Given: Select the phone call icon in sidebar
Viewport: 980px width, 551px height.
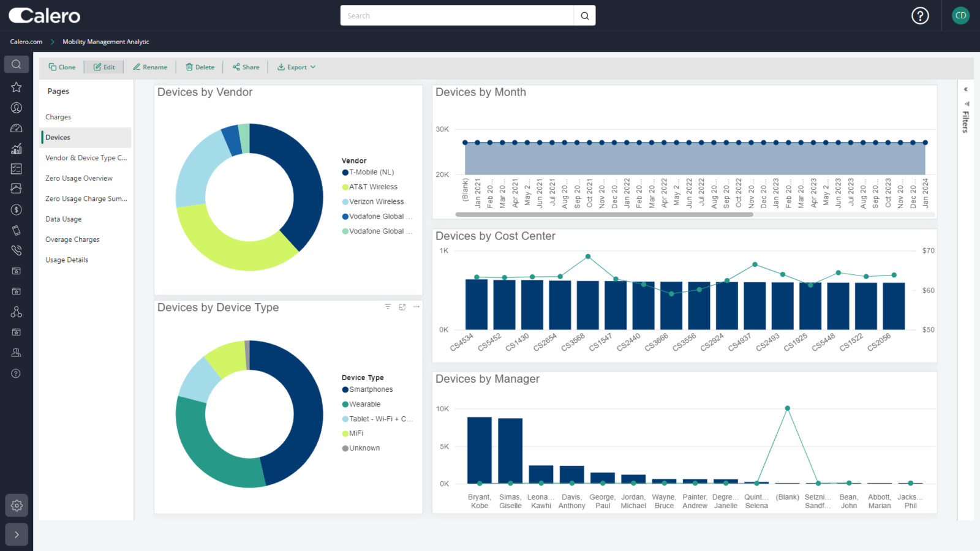Looking at the screenshot, I should tap(17, 250).
